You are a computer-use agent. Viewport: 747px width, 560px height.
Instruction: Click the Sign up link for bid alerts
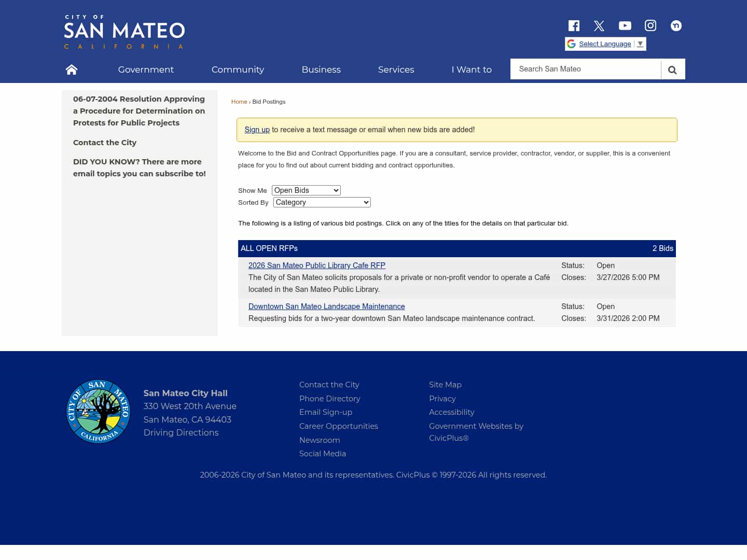point(257,130)
